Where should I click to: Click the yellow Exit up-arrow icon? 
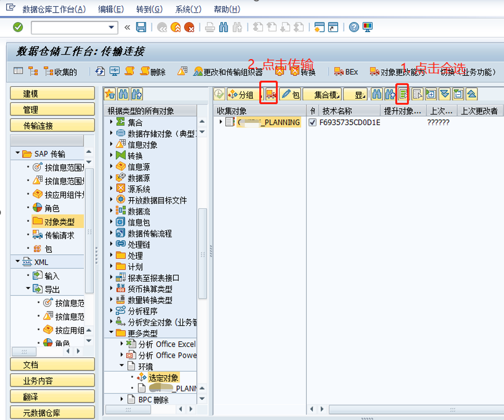(176, 28)
